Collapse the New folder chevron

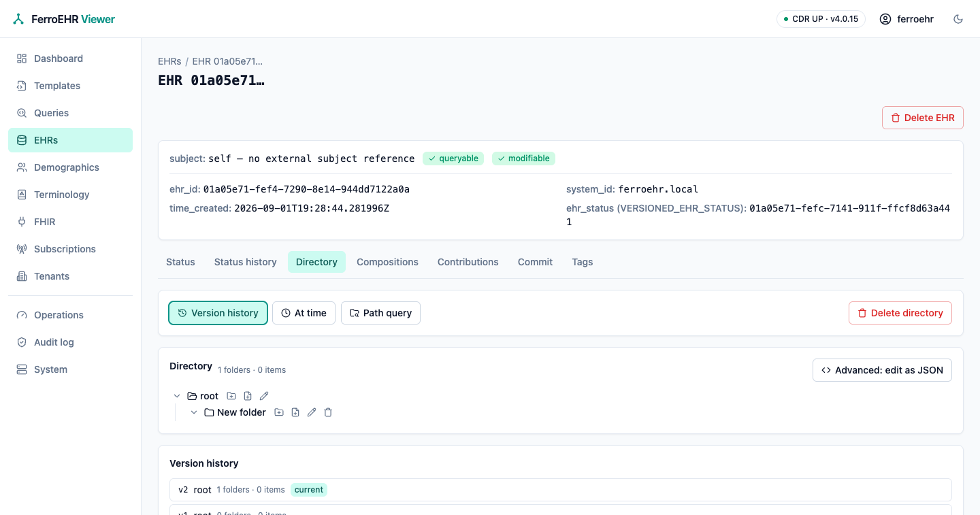194,412
